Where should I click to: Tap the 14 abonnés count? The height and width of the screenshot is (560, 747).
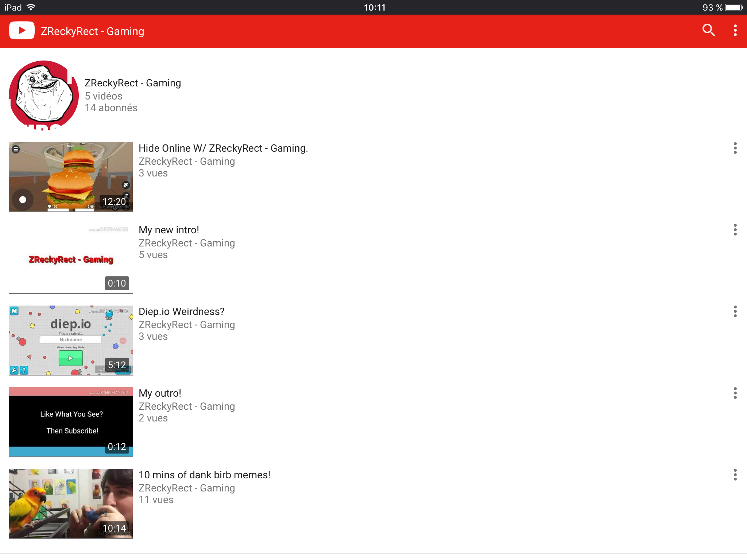point(111,108)
